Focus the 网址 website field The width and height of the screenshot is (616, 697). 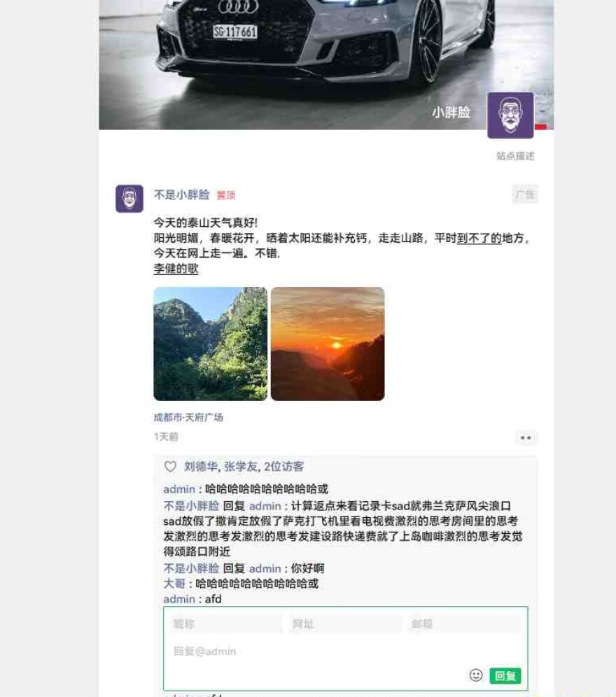pos(346,624)
